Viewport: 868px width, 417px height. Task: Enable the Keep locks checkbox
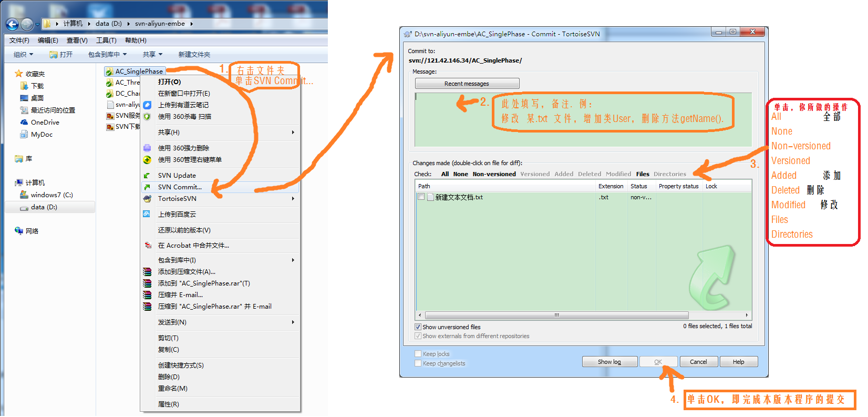pyautogui.click(x=418, y=353)
